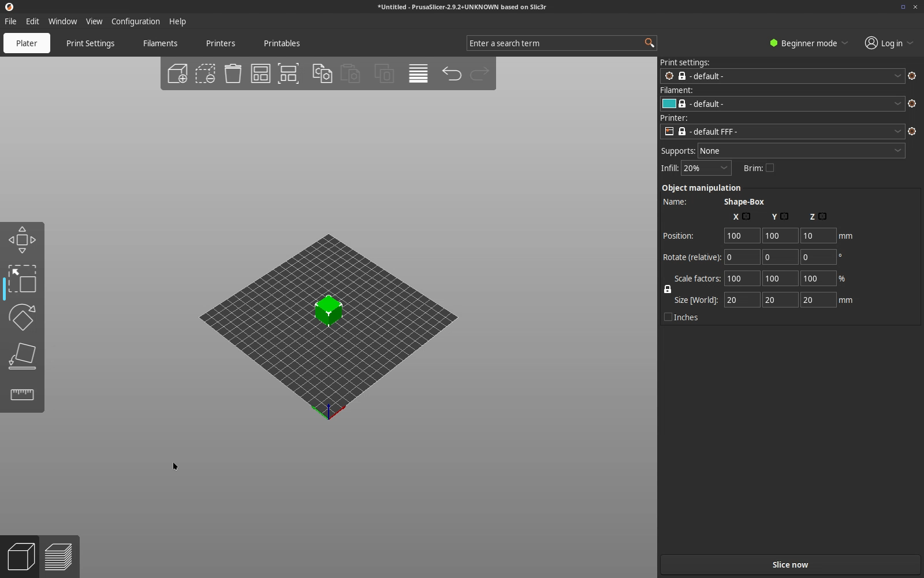Image resolution: width=924 pixels, height=578 pixels.
Task: Open the Window menu
Action: point(62,21)
